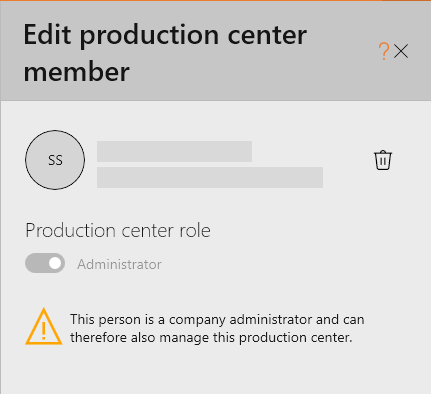Remove the member with the trash icon
Viewport: 431px width, 394px height.
[383, 160]
